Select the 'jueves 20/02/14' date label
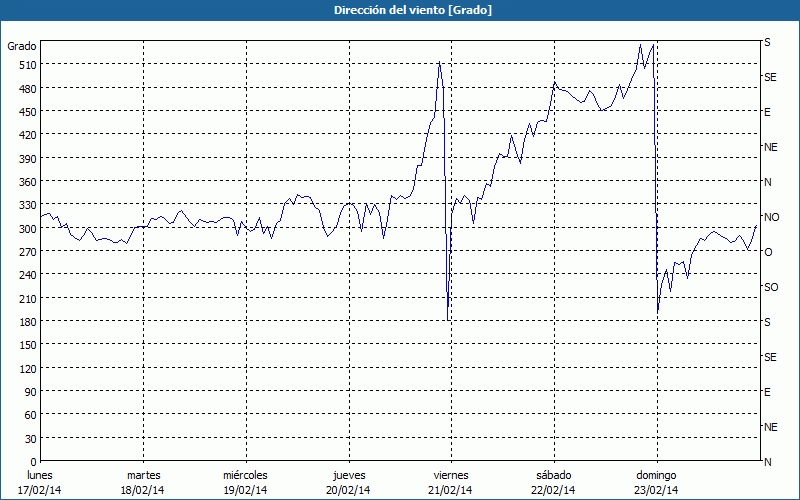This screenshot has width=800, height=500. pos(347,482)
